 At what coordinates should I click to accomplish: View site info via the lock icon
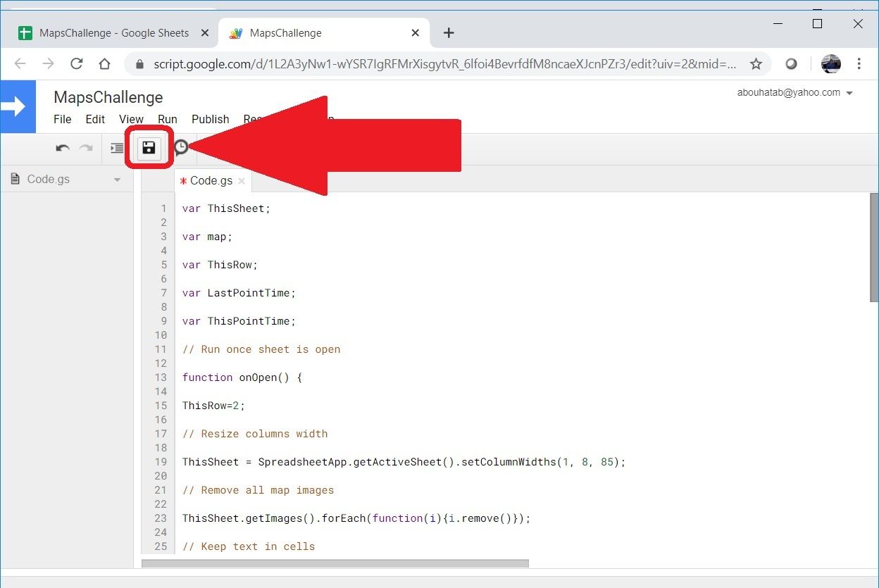[x=139, y=64]
